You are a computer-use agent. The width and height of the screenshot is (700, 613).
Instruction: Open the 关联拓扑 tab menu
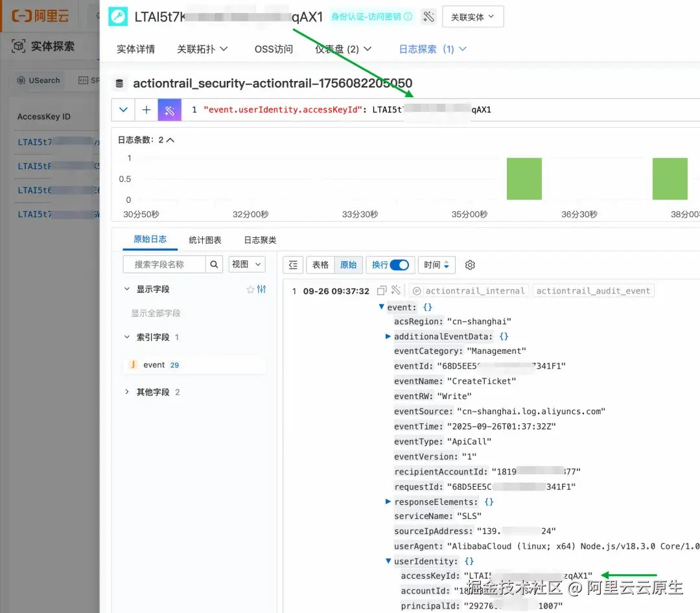202,49
